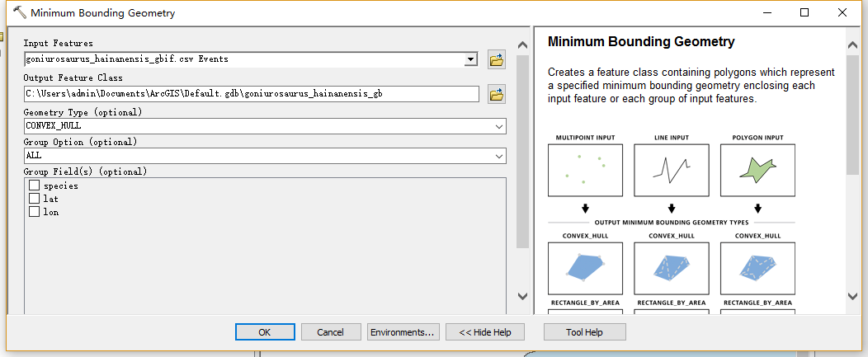Maximize the Minimum Bounding Geometry window
The height and width of the screenshot is (357, 868).
pos(804,12)
